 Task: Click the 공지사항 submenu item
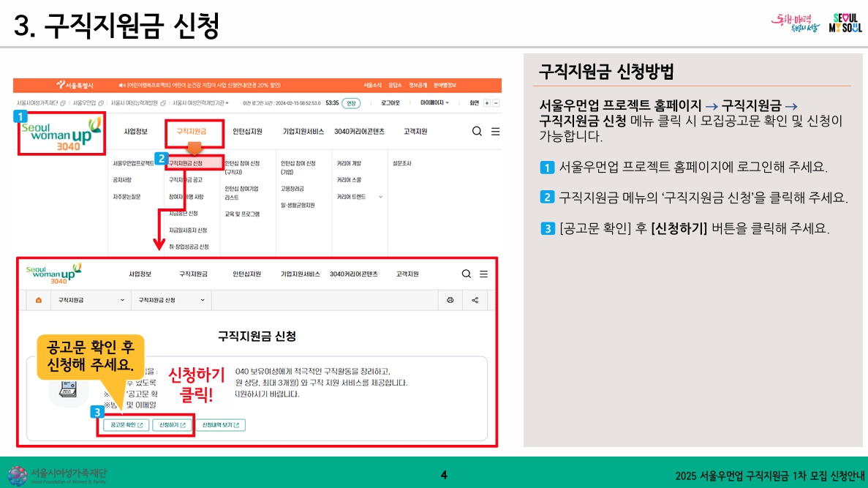tap(122, 180)
